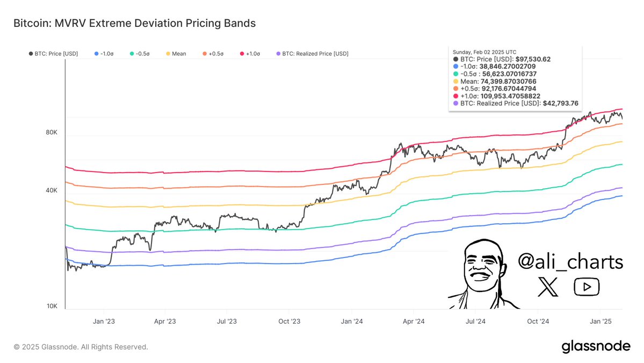The height and width of the screenshot is (363, 644).
Task: Click the Glassnode copyright notice text
Action: (81, 347)
